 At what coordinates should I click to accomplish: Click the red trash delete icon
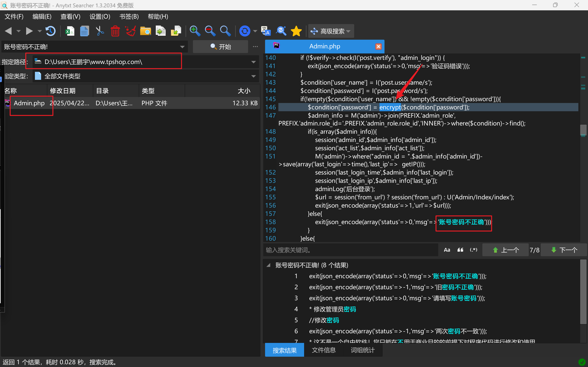[x=115, y=31]
